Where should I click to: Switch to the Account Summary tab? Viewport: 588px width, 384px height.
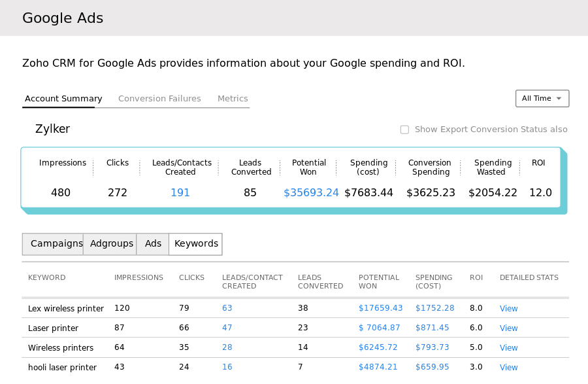click(63, 98)
